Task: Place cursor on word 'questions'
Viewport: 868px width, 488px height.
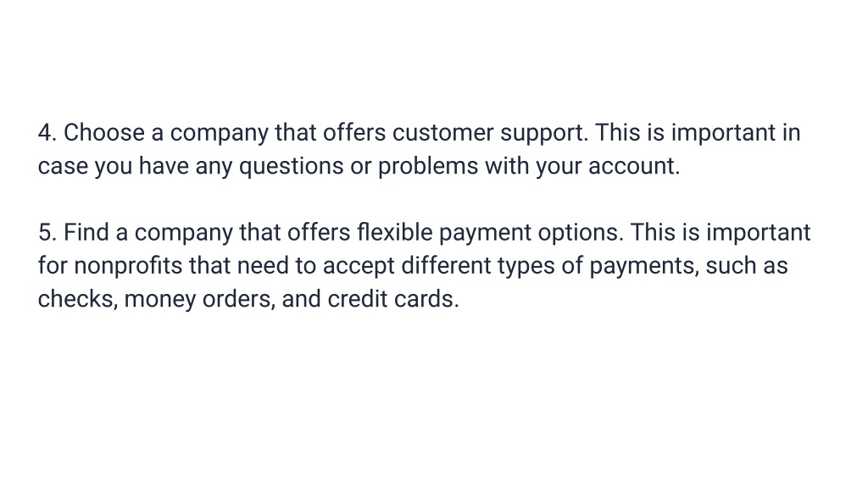Action: 292,167
